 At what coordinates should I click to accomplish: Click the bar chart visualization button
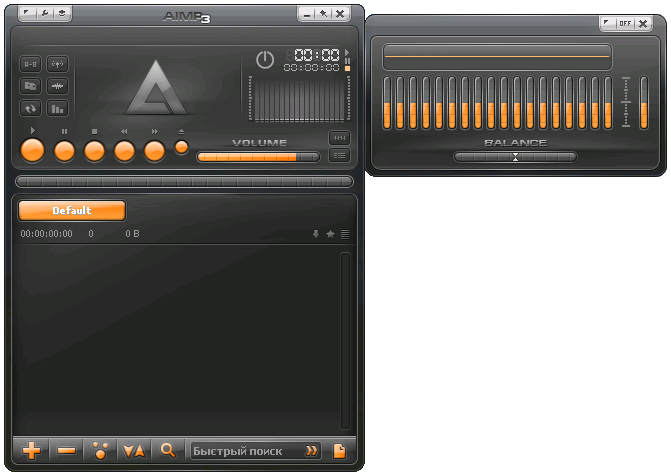[57, 108]
